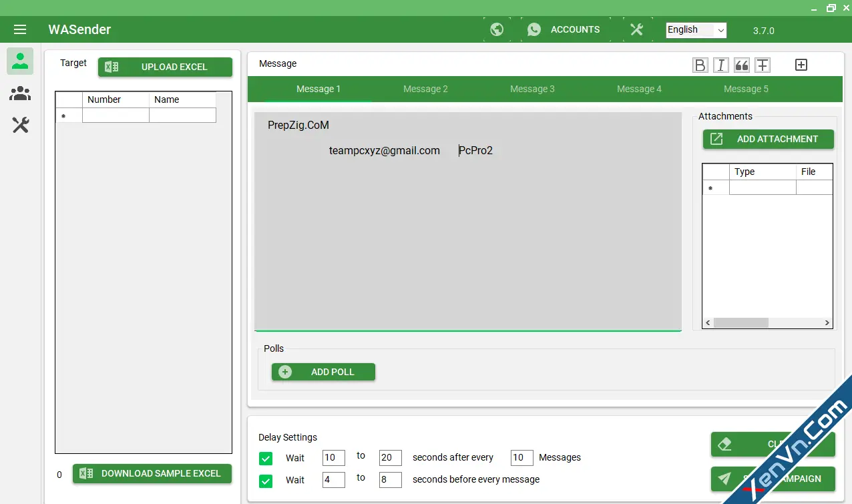Click the Add Poll button
Image resolution: width=852 pixels, height=504 pixels.
(x=323, y=372)
